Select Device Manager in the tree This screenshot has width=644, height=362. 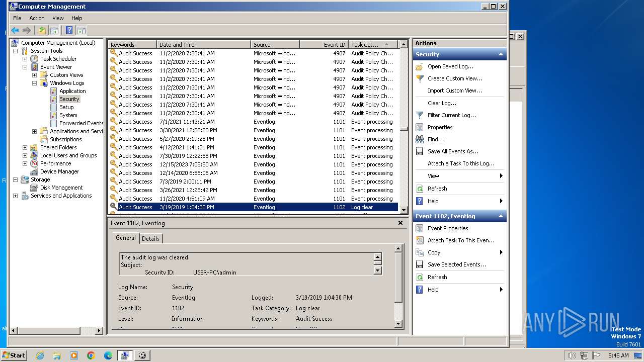point(59,171)
